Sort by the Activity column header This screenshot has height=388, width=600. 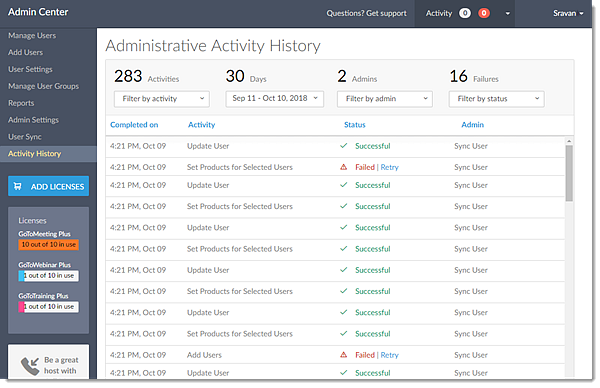[x=202, y=125]
